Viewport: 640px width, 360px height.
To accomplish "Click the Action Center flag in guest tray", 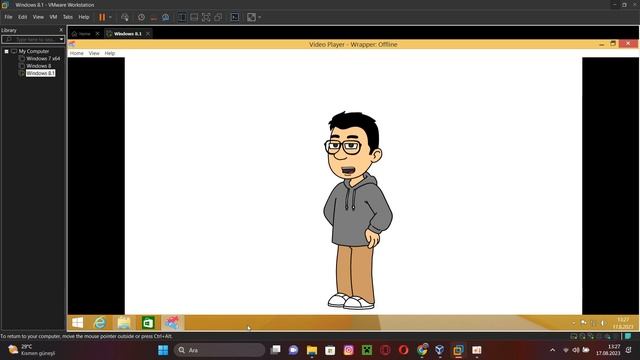I will [584, 323].
